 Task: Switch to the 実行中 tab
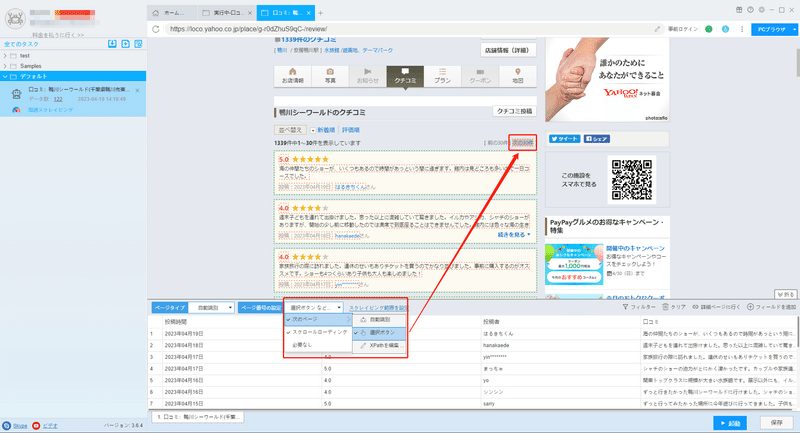coord(227,13)
